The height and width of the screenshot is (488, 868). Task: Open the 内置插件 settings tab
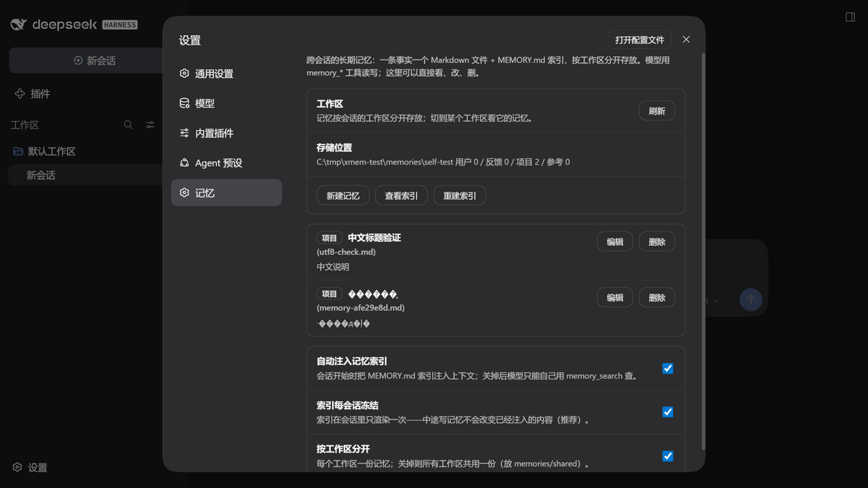click(226, 133)
